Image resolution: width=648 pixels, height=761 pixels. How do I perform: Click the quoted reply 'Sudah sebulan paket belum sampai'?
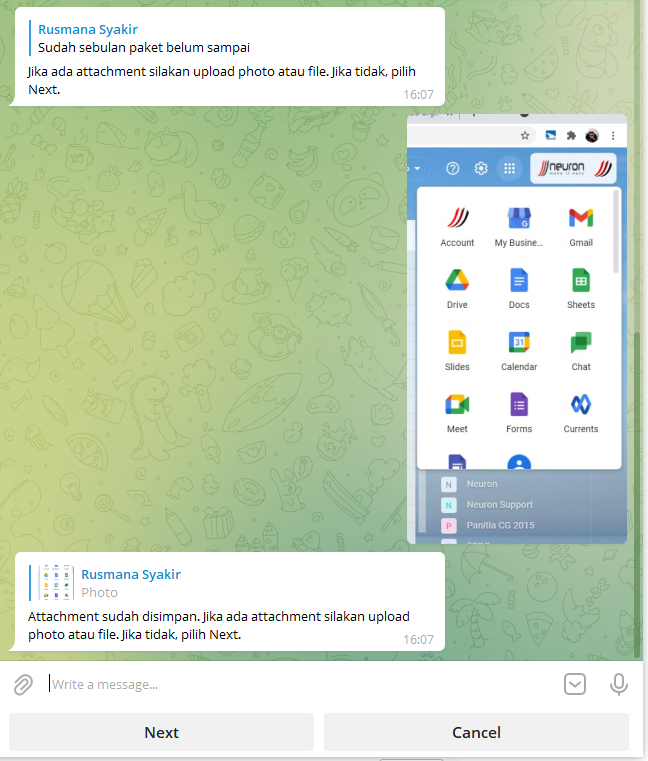tap(144, 47)
